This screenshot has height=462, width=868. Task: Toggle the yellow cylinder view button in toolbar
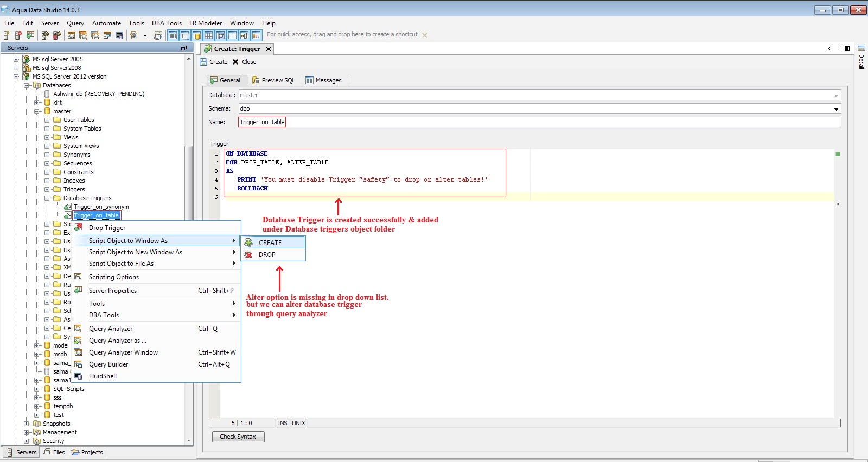coord(196,35)
